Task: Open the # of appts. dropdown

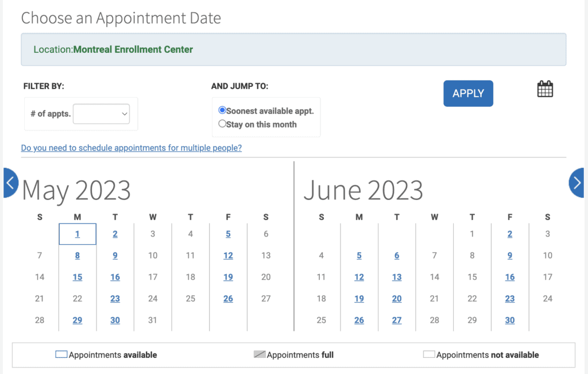Action: tap(101, 114)
